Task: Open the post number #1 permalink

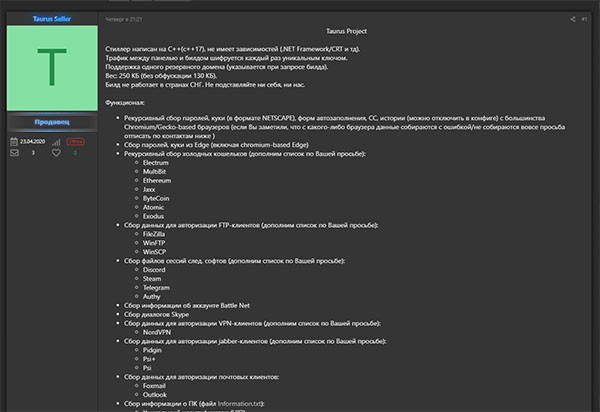Action: click(584, 18)
